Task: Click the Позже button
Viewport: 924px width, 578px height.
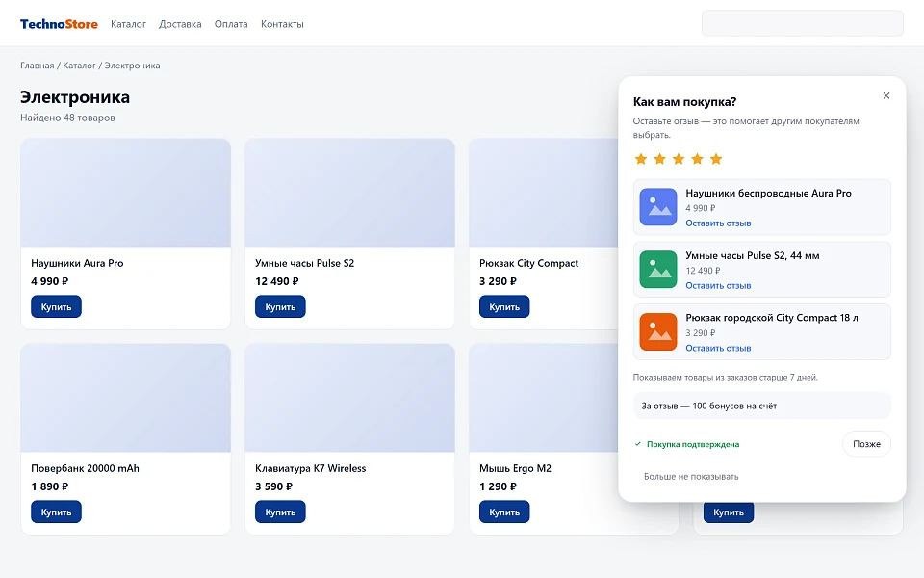Action: click(x=866, y=443)
